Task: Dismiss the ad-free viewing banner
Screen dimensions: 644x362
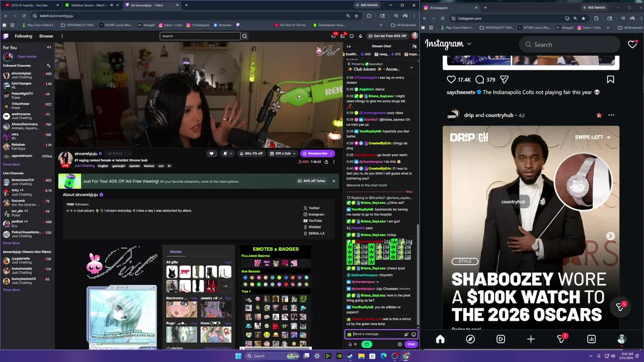Action: 334,181
